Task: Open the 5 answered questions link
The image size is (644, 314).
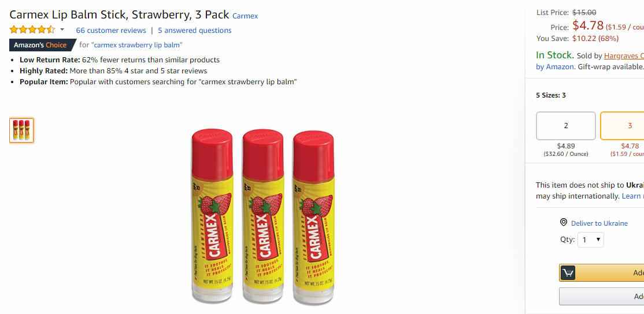Action: [195, 31]
